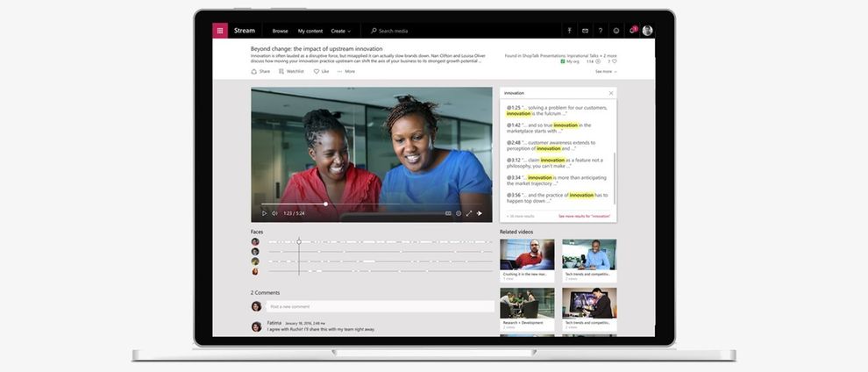Image resolution: width=868 pixels, height=372 pixels.
Task: Click the first face's appearance timeline
Action: pyautogui.click(x=381, y=242)
